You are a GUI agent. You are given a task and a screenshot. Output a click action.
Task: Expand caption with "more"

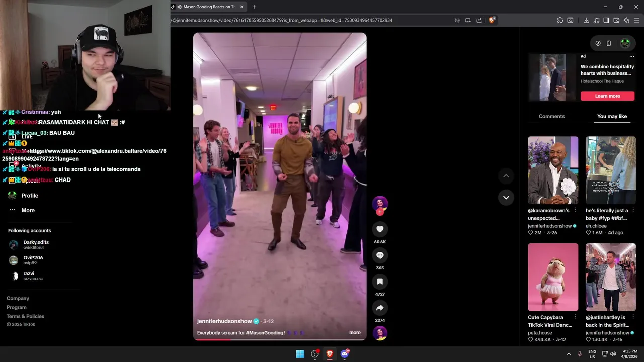[x=355, y=333]
